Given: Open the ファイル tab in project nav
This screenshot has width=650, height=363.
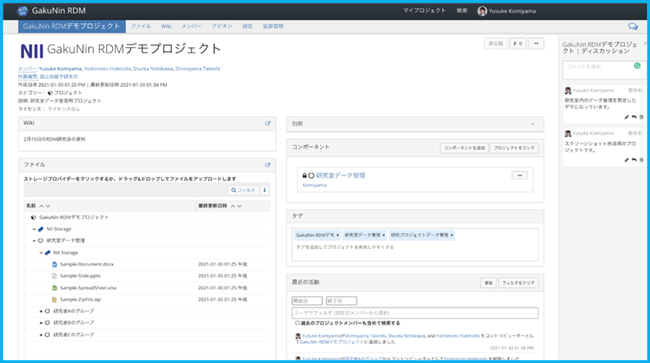Looking at the screenshot, I should (x=141, y=26).
